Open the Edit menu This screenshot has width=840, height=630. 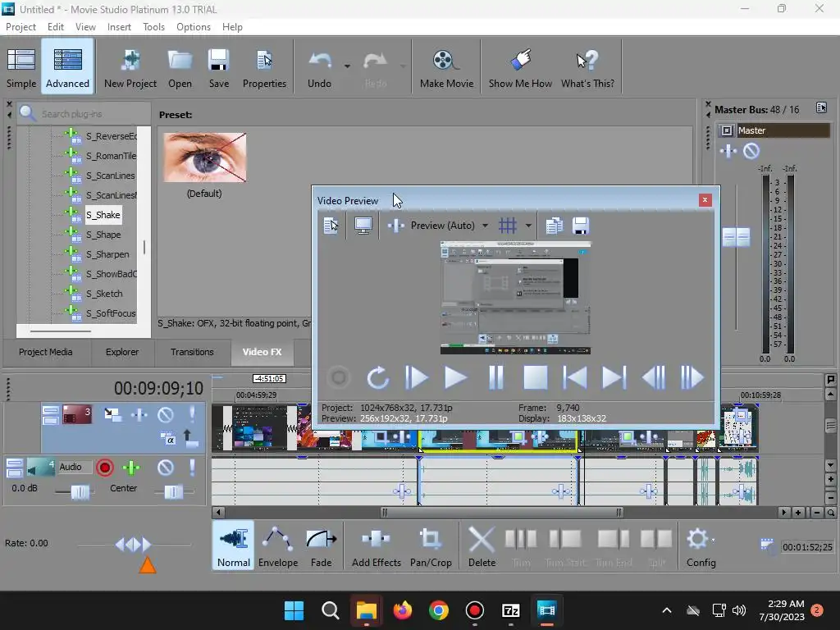[x=55, y=27]
